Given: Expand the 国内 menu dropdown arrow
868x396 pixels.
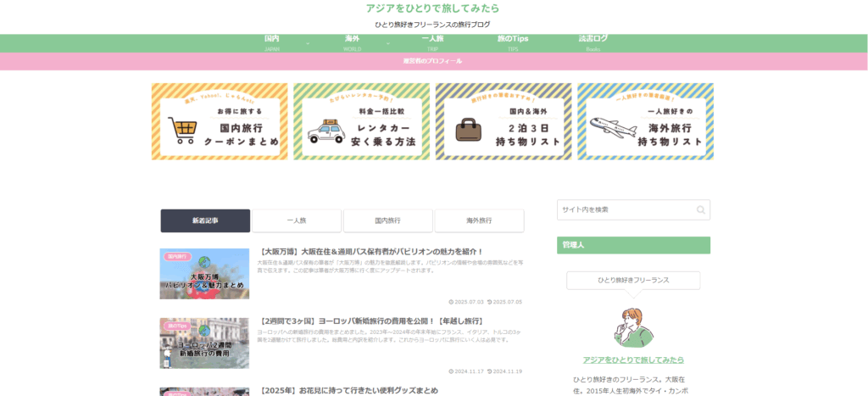Looking at the screenshot, I should [x=307, y=43].
